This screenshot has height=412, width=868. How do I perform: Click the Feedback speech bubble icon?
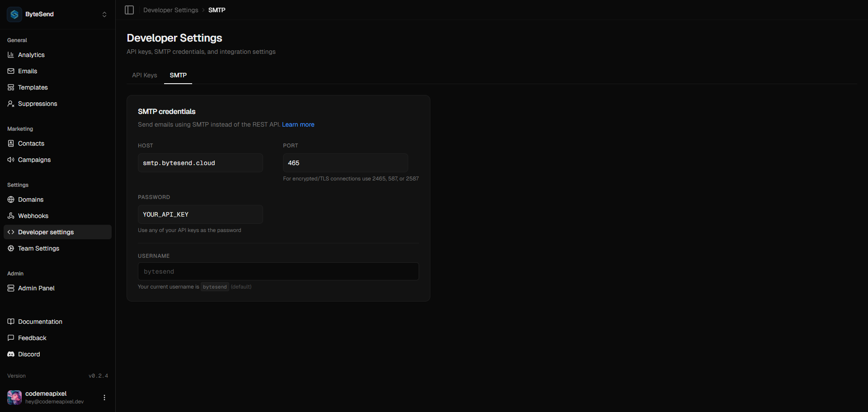11,338
